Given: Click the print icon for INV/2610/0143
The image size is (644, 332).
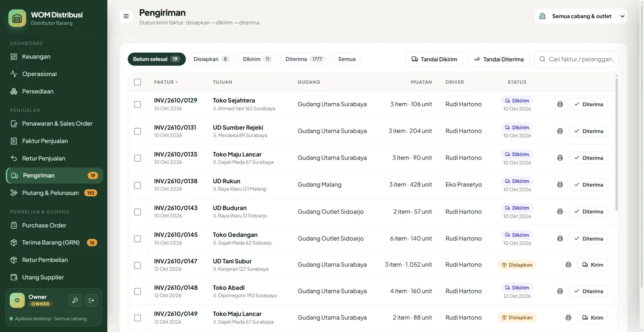Looking at the screenshot, I should [560, 211].
